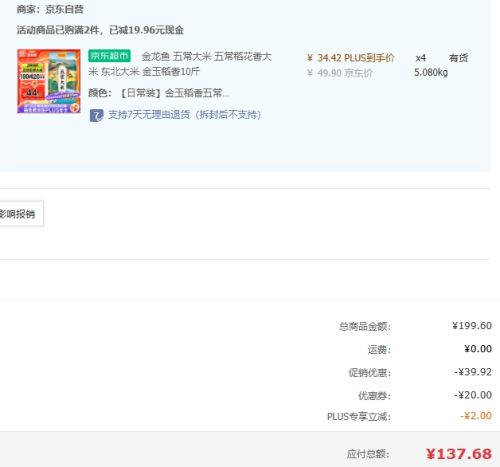Click promotion discount -¥39.92 value

click(473, 372)
